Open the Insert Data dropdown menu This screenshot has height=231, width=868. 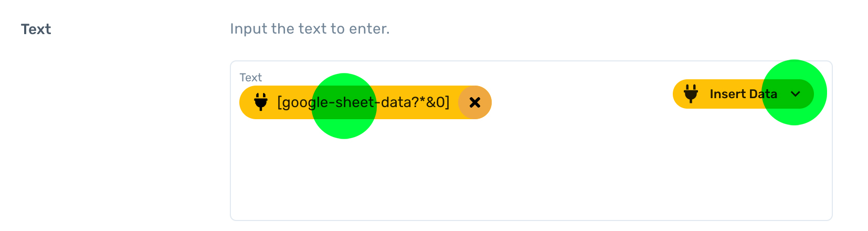pos(743,94)
